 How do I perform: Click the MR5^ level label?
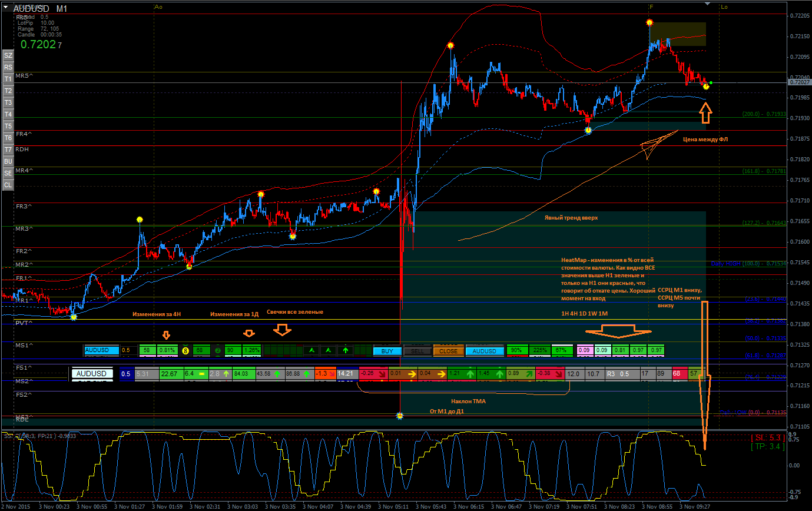(x=24, y=76)
